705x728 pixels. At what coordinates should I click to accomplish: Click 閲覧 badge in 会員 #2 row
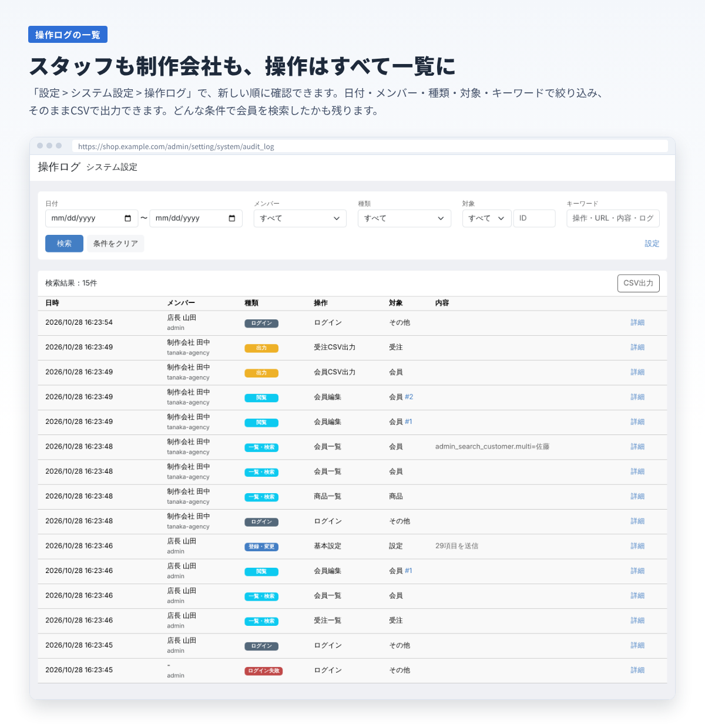[x=261, y=398]
